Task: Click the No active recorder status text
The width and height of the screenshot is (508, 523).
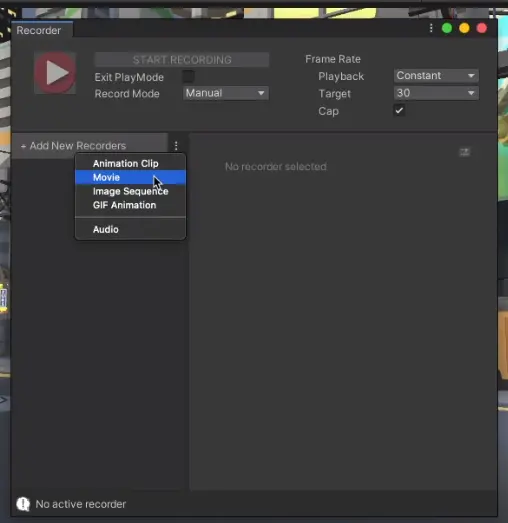Action: [x=81, y=504]
